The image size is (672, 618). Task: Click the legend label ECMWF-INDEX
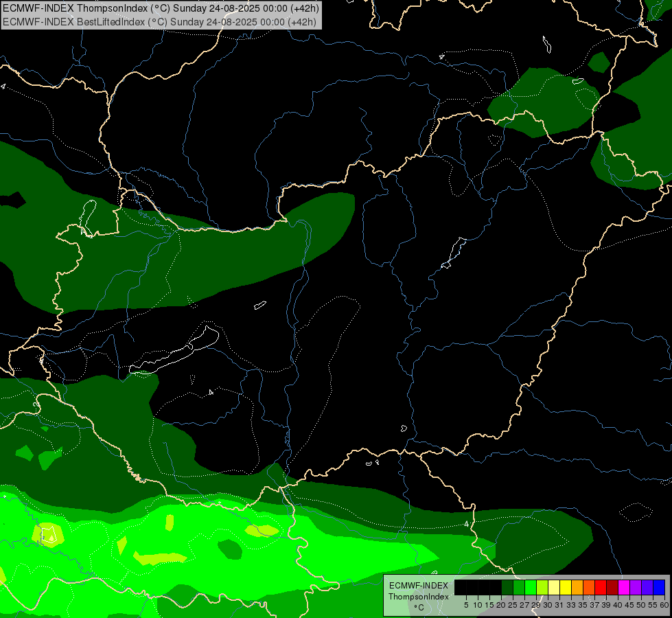point(419,586)
